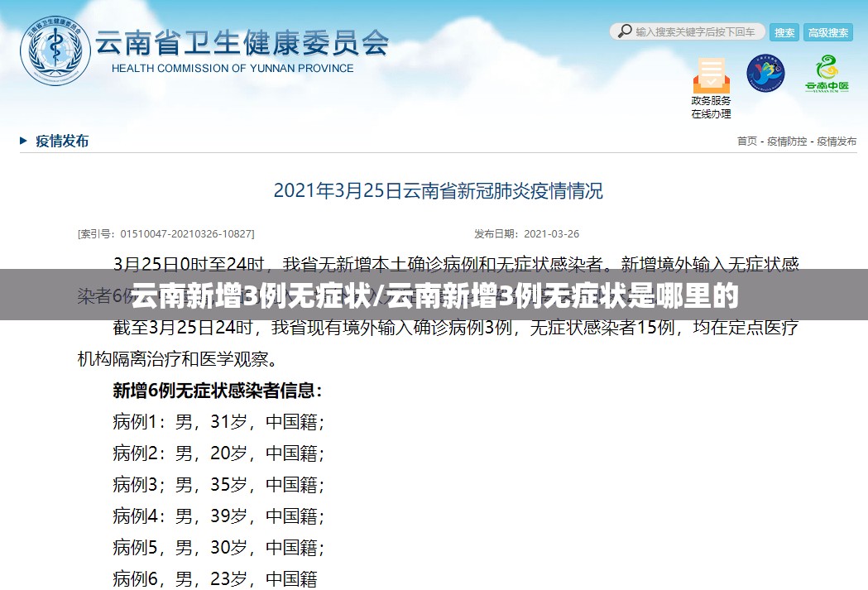Click heading 新增6例无症状感染者信息
The width and height of the screenshot is (868, 590).
pos(217,391)
